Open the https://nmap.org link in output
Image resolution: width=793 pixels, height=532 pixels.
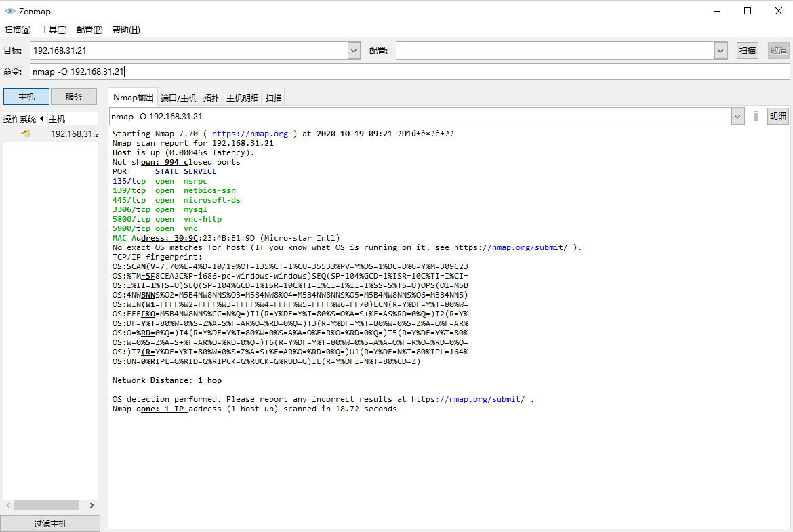point(250,134)
